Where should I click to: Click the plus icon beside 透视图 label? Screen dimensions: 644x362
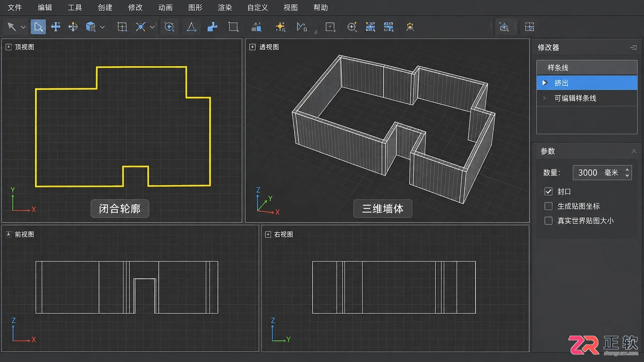(x=252, y=47)
